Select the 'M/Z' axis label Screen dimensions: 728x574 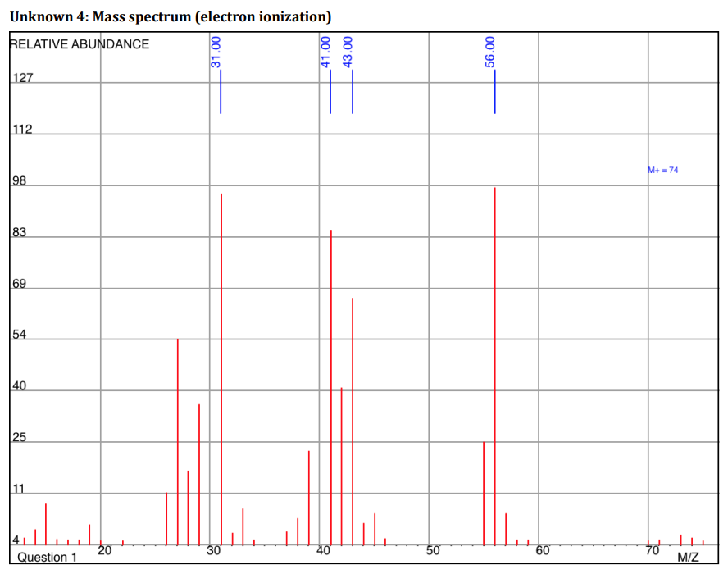point(688,558)
